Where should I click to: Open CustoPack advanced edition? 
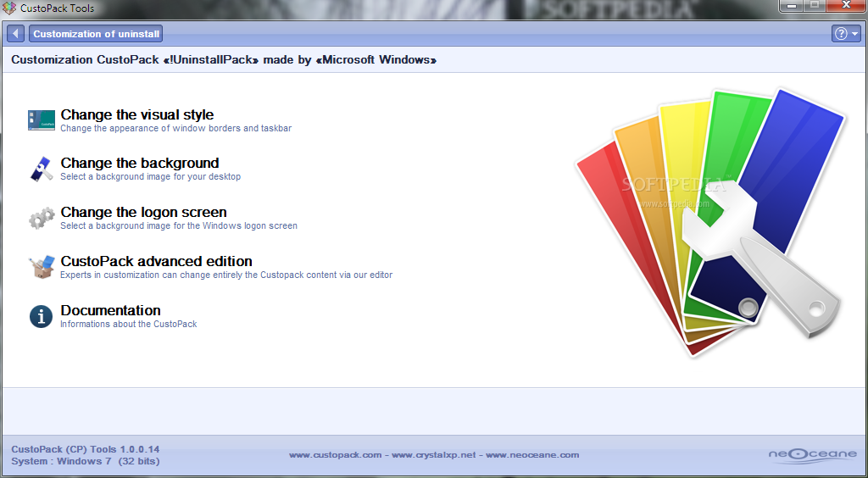pyautogui.click(x=156, y=261)
